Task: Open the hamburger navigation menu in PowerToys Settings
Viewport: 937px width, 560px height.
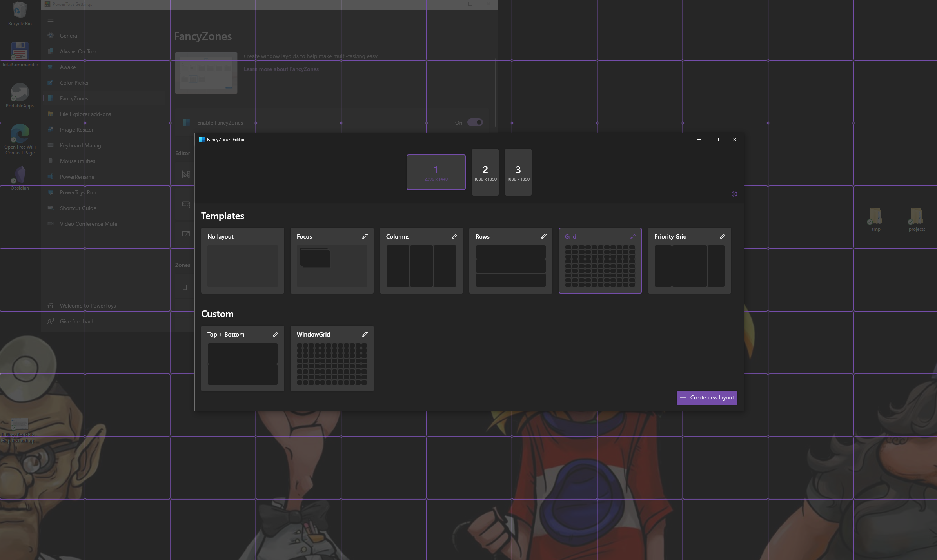Action: click(51, 19)
